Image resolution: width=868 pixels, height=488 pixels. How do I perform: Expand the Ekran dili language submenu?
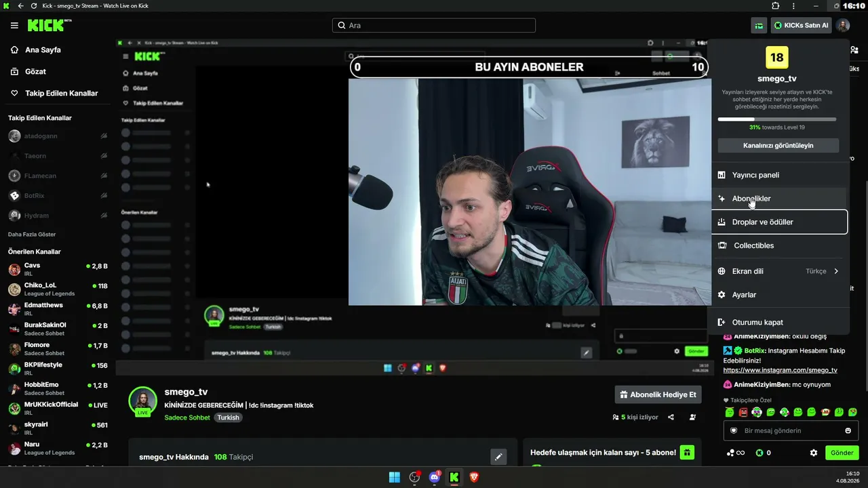click(x=779, y=271)
